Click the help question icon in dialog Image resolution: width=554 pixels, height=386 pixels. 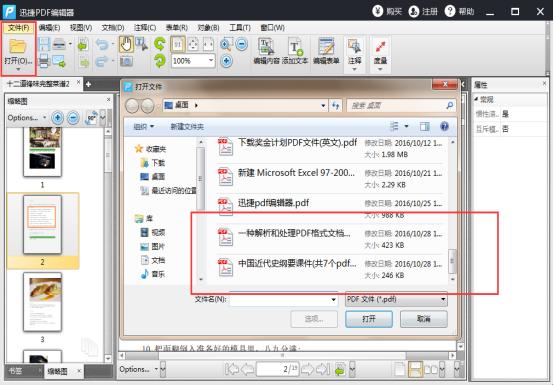pyautogui.click(x=444, y=126)
